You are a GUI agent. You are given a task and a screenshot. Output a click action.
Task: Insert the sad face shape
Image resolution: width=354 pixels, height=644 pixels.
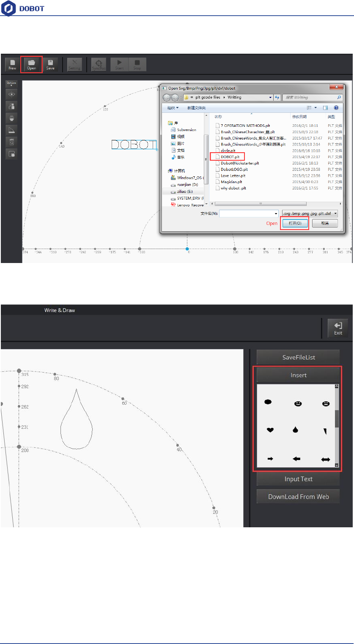[326, 404]
